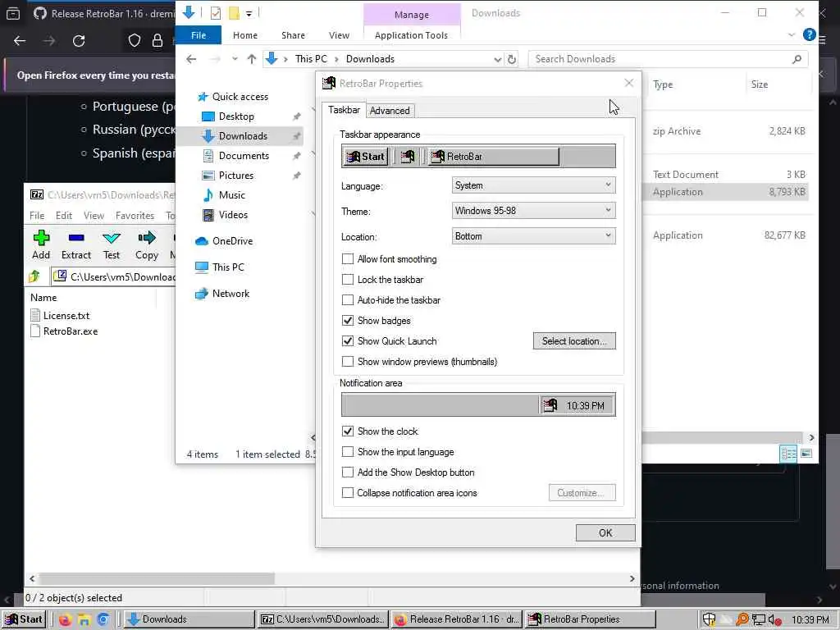Click the Select location... button
Viewport: 840px width, 630px height.
point(574,341)
